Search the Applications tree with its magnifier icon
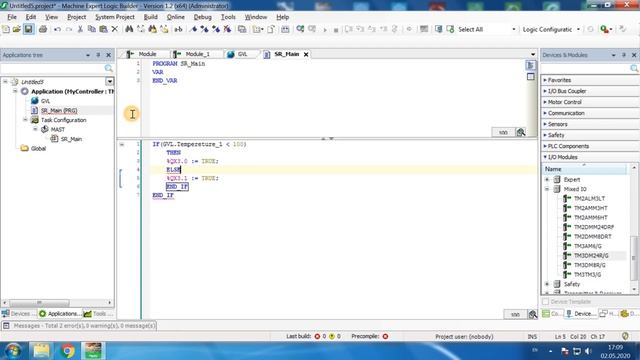This screenshot has height=360, width=640. point(109,68)
